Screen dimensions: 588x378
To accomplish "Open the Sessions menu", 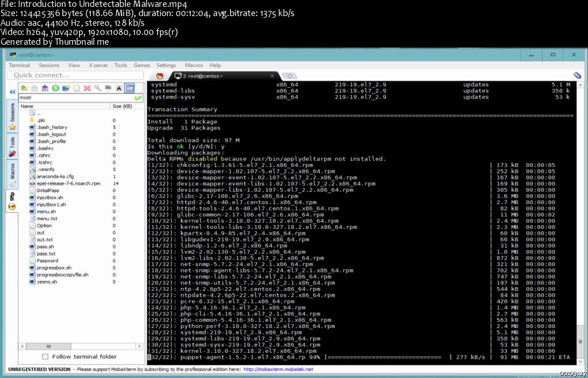I will click(x=49, y=65).
